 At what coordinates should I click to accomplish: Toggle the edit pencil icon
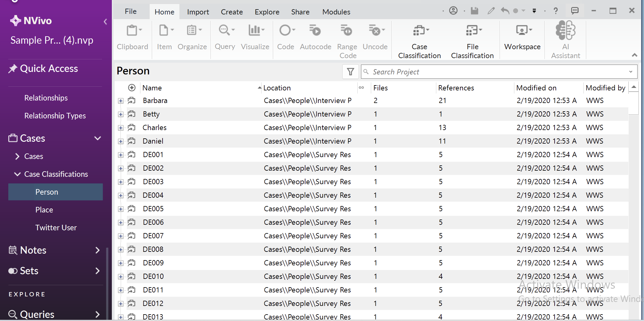coord(491,11)
